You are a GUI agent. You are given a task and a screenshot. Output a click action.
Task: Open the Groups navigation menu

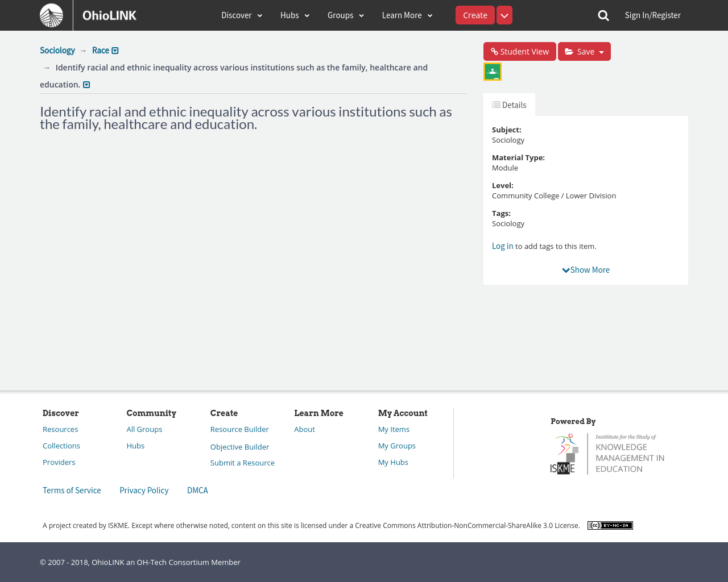coord(345,15)
